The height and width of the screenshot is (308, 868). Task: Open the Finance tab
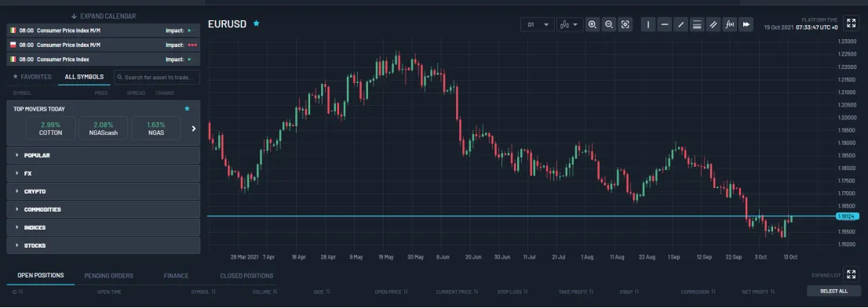point(176,275)
